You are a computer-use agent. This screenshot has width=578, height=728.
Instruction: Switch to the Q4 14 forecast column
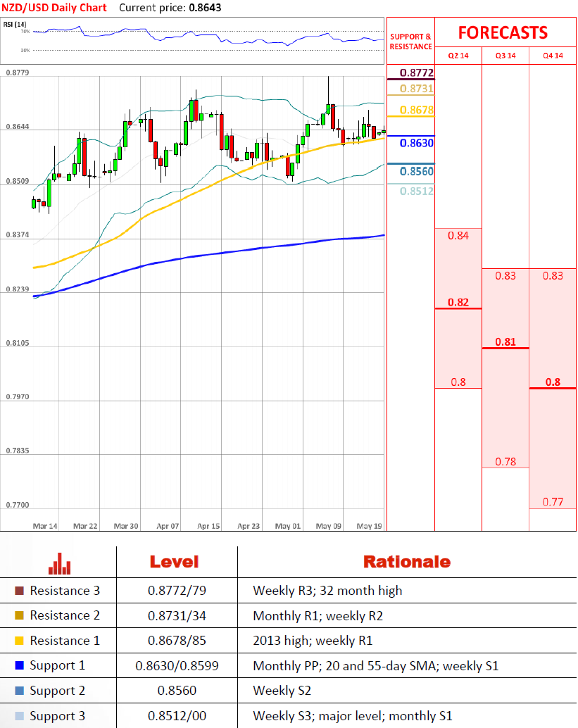click(x=553, y=56)
